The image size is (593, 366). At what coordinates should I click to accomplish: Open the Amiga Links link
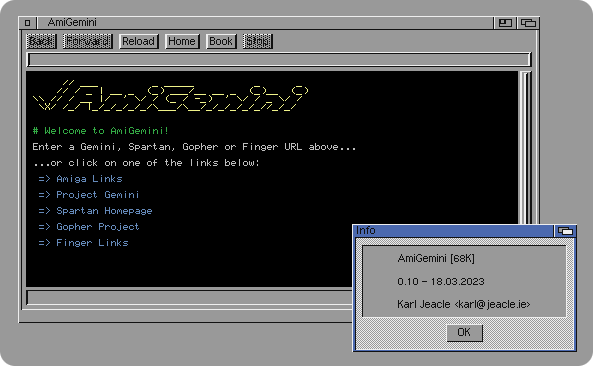pyautogui.click(x=89, y=179)
